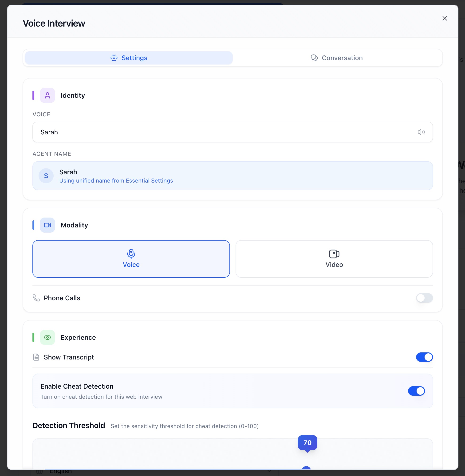Click the Phone Calls handset icon
Screen dimensions: 465x476
[x=36, y=298]
